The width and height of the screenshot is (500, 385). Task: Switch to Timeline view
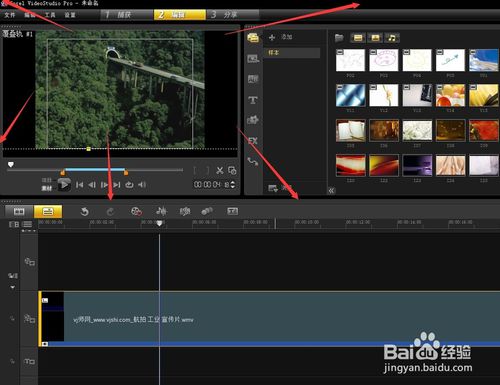coord(48,211)
